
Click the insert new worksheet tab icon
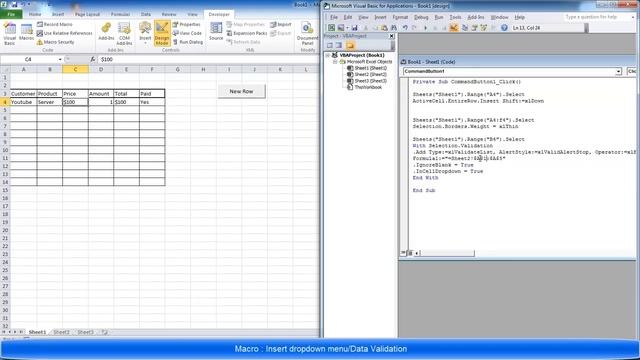coord(104,332)
